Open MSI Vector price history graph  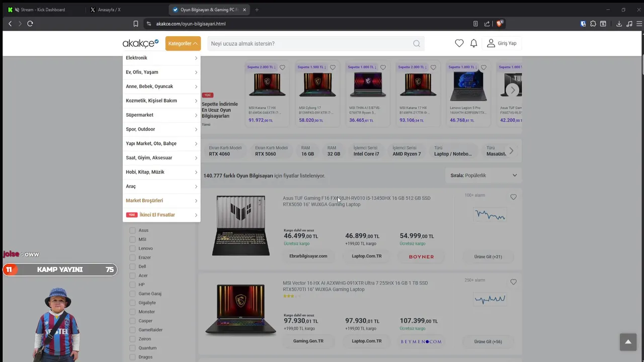pos(490,299)
